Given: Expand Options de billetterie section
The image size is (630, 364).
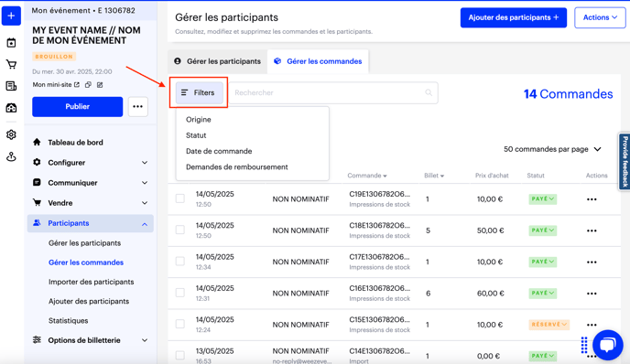Looking at the screenshot, I should click(91, 340).
